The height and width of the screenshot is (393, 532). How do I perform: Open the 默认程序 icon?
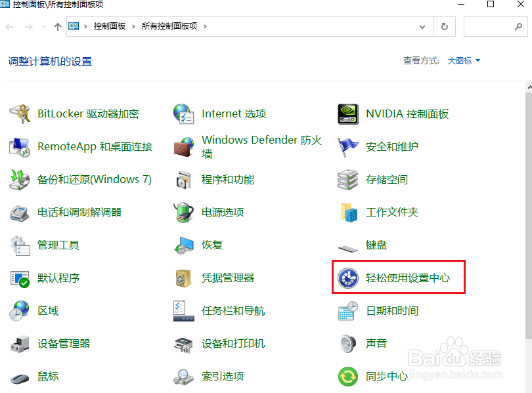pos(20,278)
